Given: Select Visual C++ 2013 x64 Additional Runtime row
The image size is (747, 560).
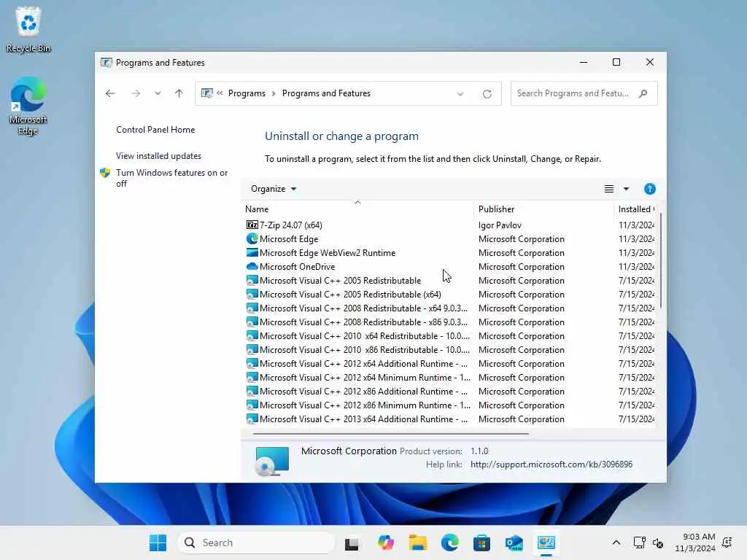Looking at the screenshot, I should coord(450,419).
